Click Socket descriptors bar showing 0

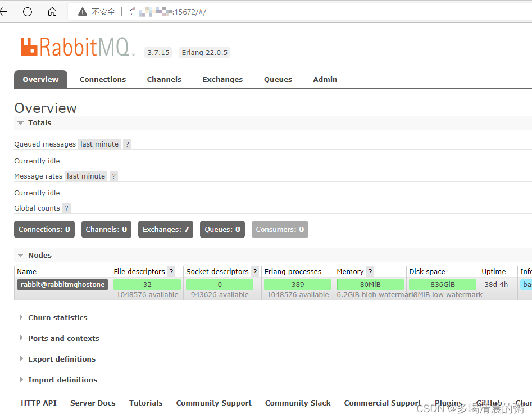pos(220,284)
